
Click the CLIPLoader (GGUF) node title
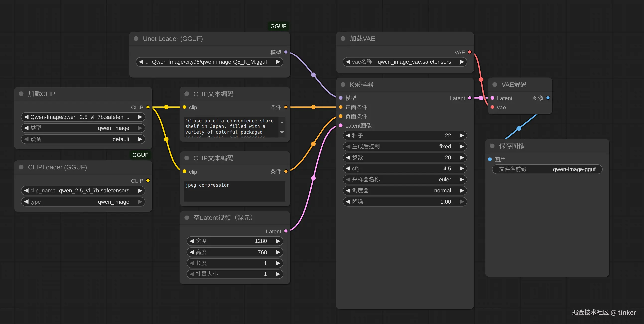point(58,167)
